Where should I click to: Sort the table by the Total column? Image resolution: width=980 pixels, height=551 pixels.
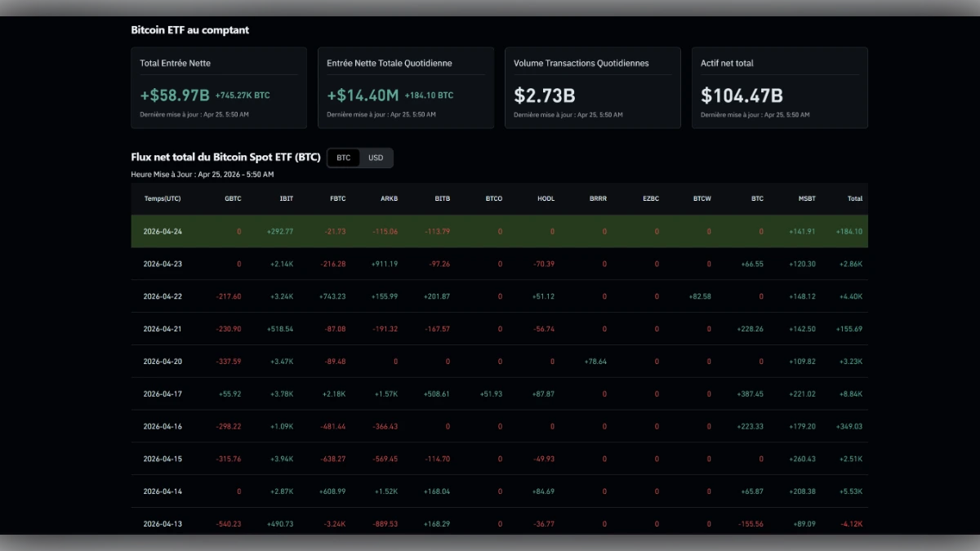point(855,198)
